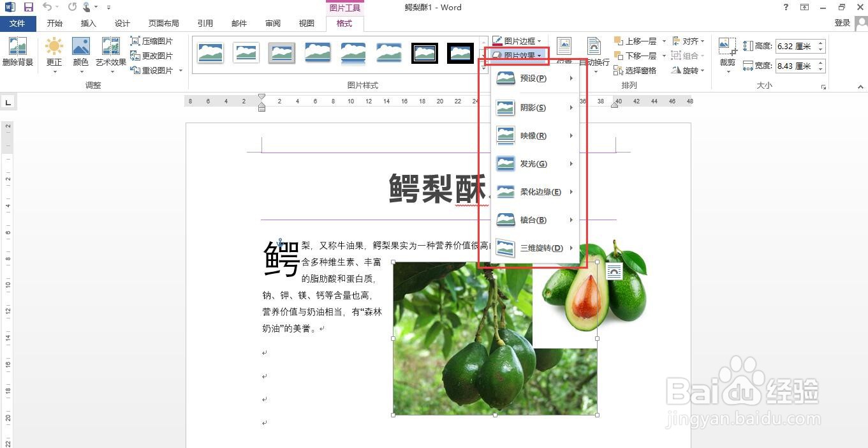Click the title text 鳄梨酥
This screenshot has width=868, height=448.
(438, 188)
